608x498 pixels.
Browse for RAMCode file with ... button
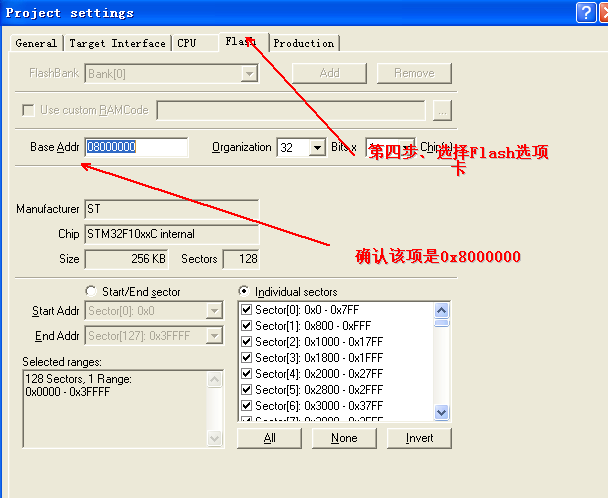(442, 111)
